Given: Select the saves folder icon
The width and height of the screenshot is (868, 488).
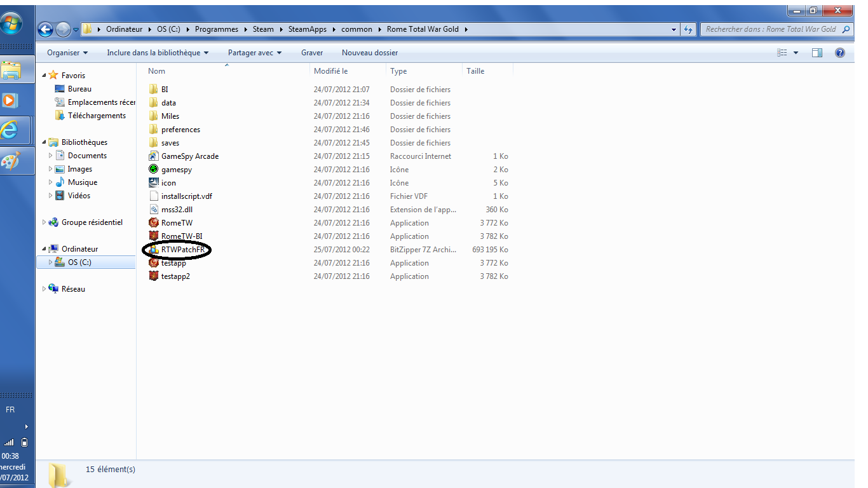Looking at the screenshot, I should [x=153, y=143].
